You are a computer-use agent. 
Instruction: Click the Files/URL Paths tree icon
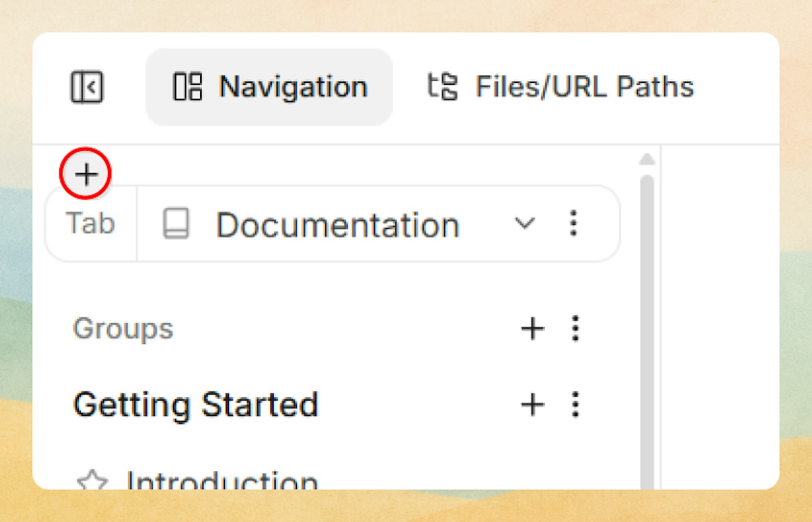(442, 87)
